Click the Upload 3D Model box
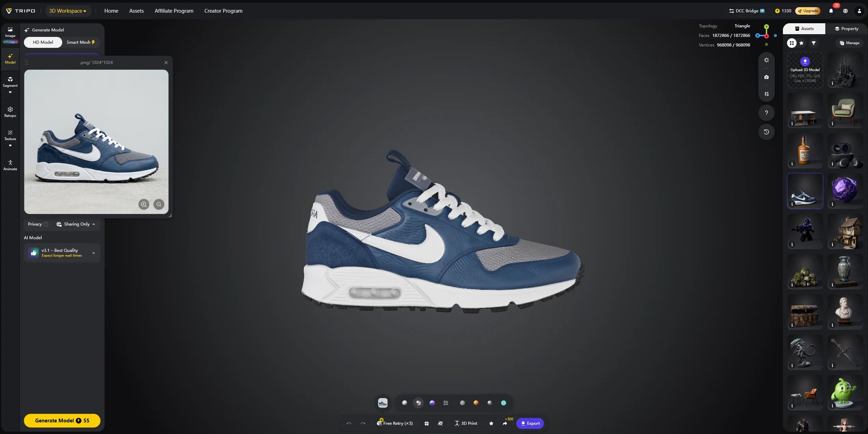The width and height of the screenshot is (868, 434). point(805,70)
